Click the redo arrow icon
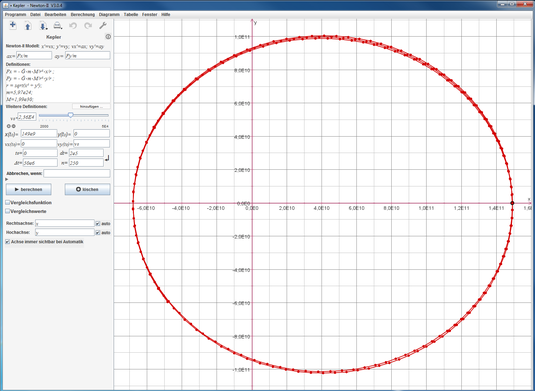Screen dimensions: 535x391 (x=88, y=26)
